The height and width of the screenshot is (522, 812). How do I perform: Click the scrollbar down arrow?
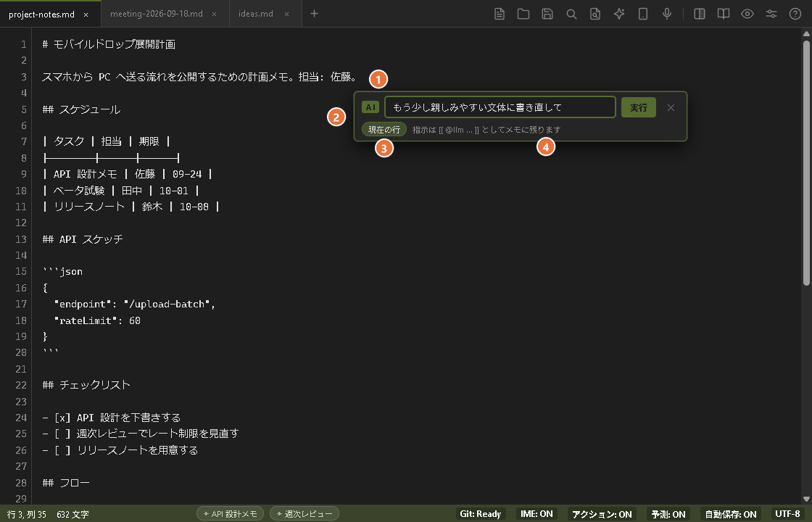click(x=805, y=500)
